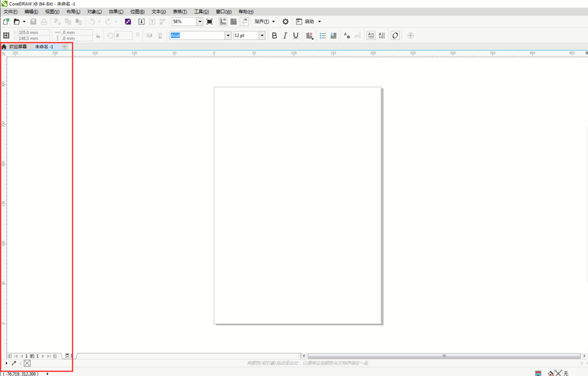This screenshot has height=376, width=588.
Task: Open the 文件(F) menu
Action: click(11, 12)
